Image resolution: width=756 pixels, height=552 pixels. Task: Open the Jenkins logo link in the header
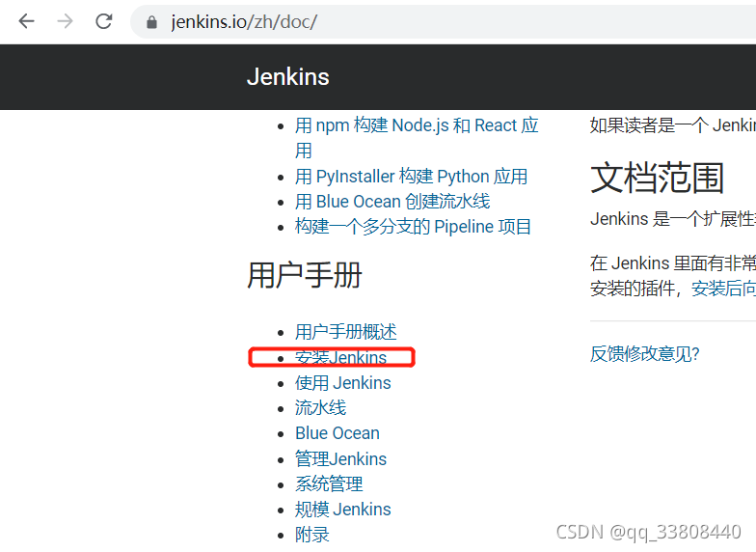287,77
